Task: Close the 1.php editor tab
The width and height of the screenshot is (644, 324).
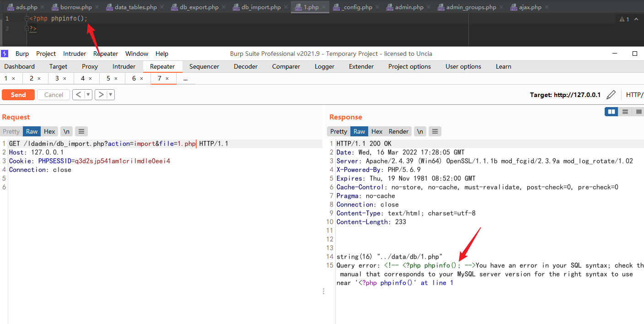Action: (323, 7)
